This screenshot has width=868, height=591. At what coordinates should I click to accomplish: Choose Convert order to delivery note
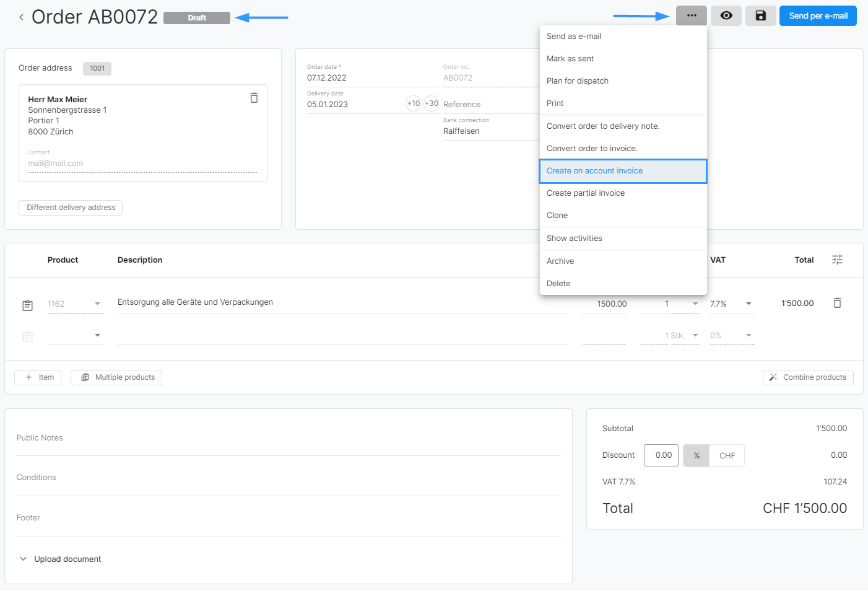(x=623, y=126)
